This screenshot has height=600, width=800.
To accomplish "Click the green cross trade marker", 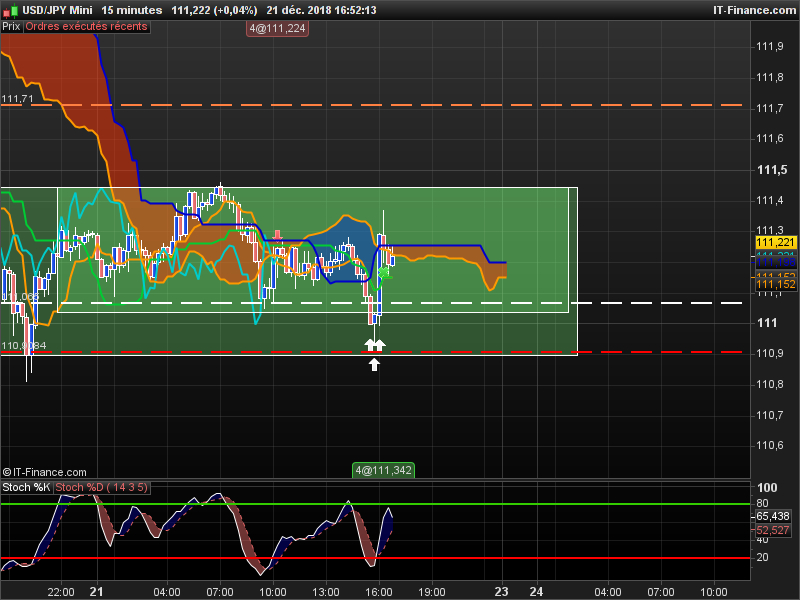I will [383, 273].
